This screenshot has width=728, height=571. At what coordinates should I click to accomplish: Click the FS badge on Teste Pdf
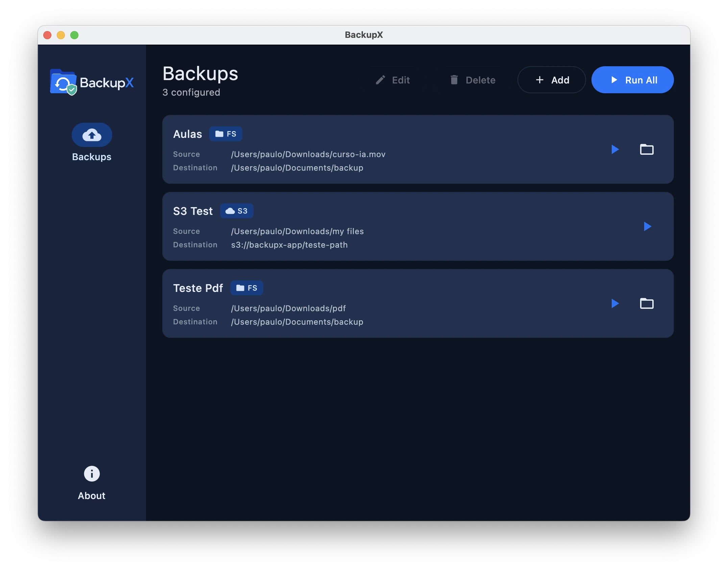pos(246,288)
